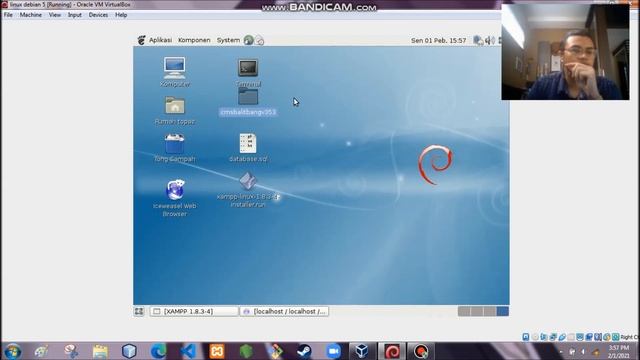This screenshot has height=360, width=640.
Task: Switch to second workspace in switcher
Action: tap(477, 311)
